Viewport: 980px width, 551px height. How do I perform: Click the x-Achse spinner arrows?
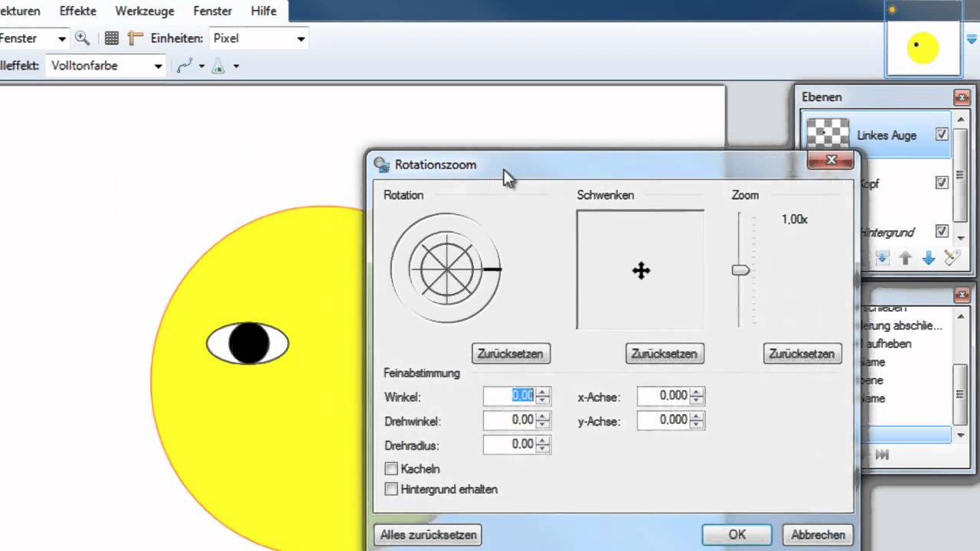(696, 396)
